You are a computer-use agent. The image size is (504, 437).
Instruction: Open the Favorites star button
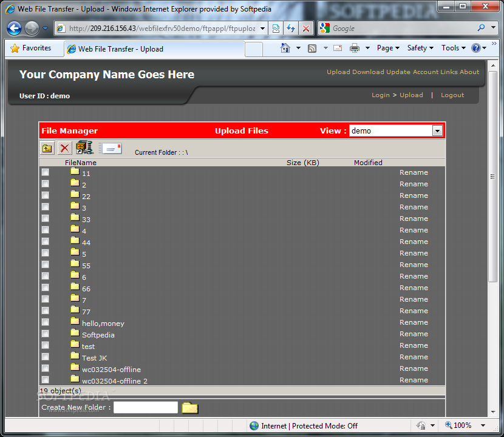point(30,48)
